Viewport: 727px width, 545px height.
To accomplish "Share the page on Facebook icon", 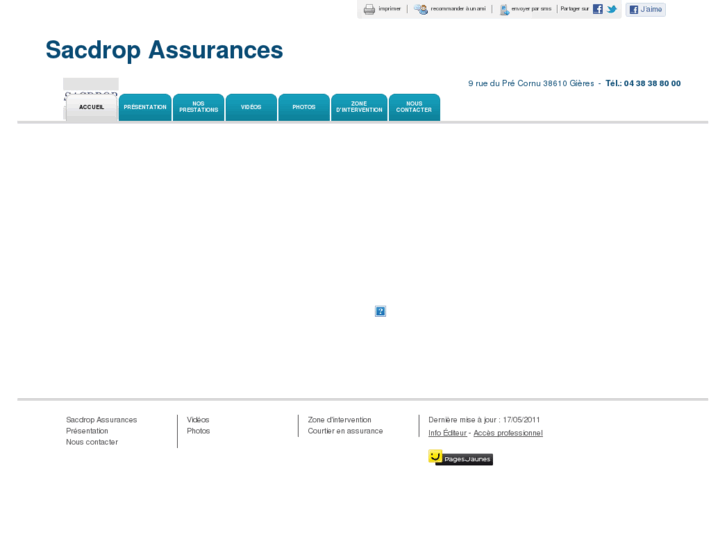I will 598,9.
